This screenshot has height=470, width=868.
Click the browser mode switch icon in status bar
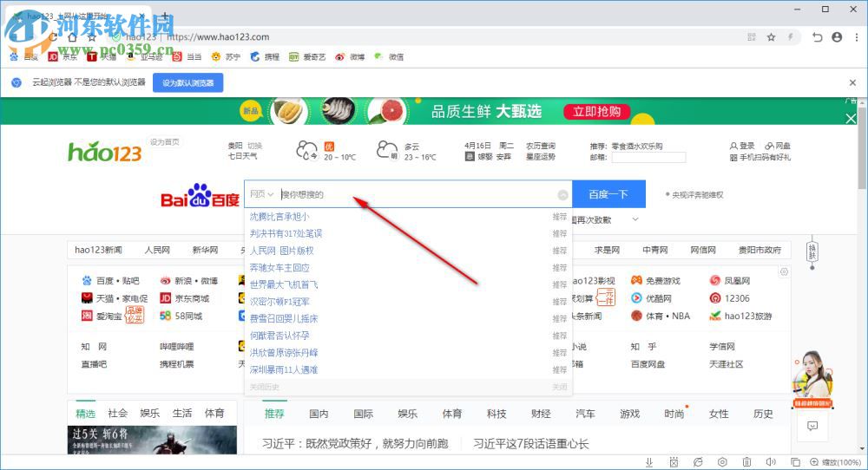pyautogui.click(x=698, y=461)
